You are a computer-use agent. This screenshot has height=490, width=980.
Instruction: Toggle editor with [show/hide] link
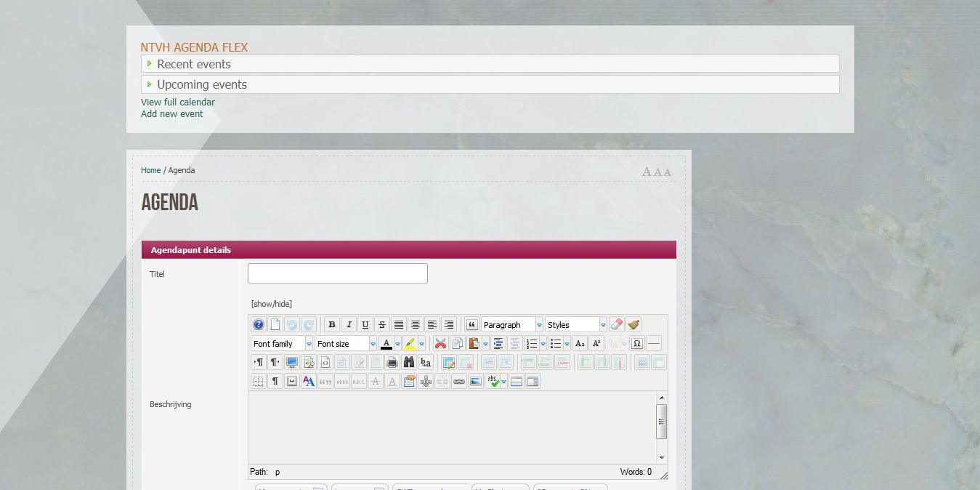272,304
